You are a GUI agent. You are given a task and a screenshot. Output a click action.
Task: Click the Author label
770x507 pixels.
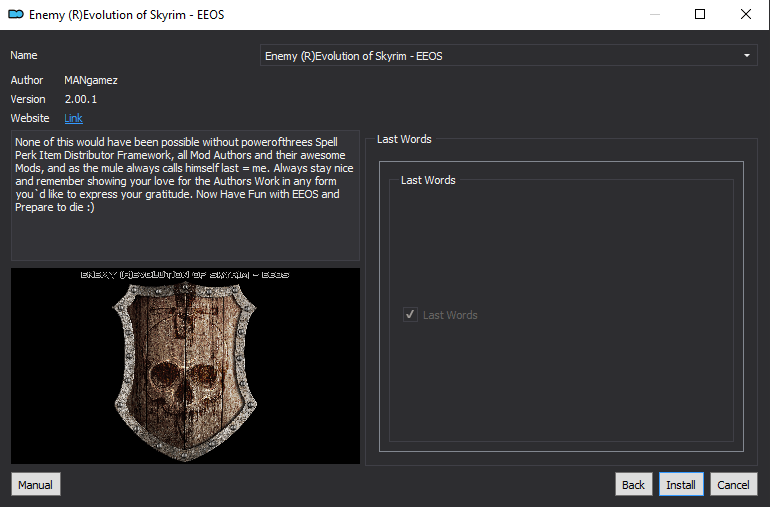pos(27,80)
